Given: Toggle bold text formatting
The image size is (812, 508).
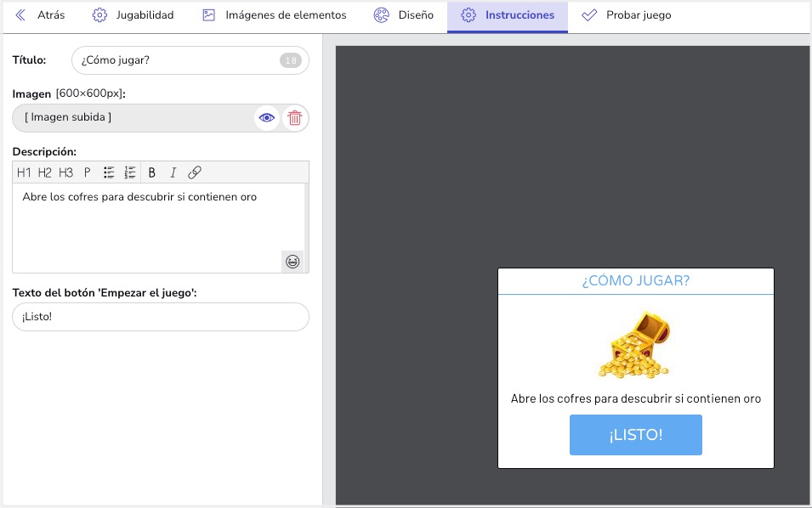Looking at the screenshot, I should (152, 172).
